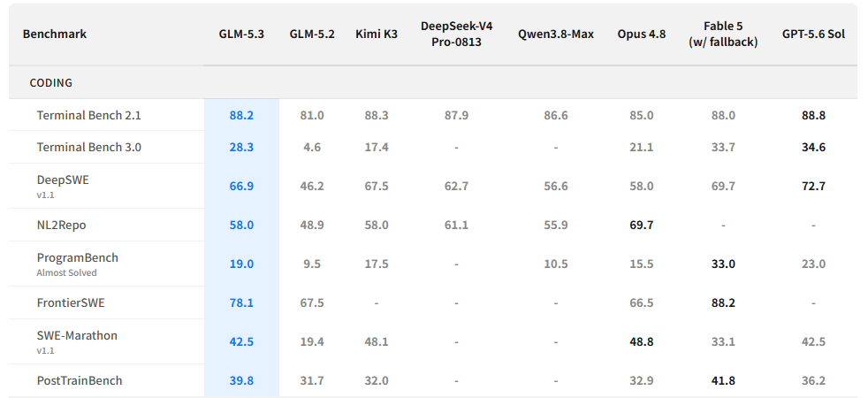Viewport: 868px width, 398px height.
Task: Select the PostTrainBench benchmark name
Action: point(80,380)
